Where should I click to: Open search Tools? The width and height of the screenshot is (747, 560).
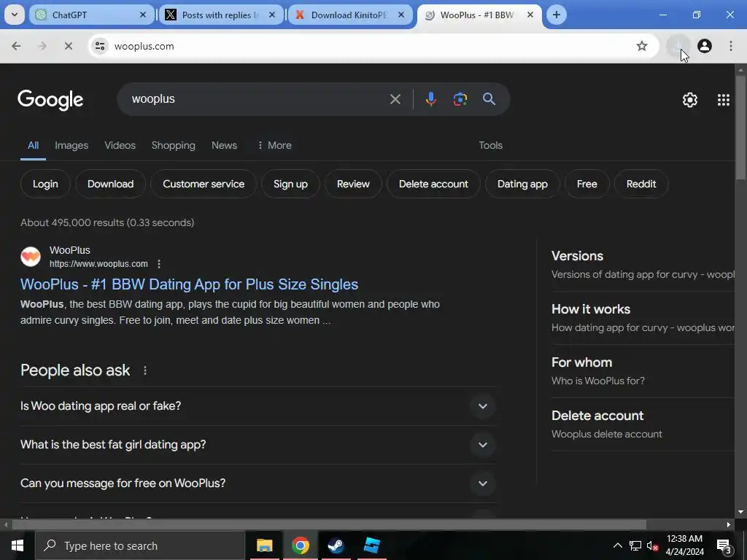pyautogui.click(x=491, y=146)
